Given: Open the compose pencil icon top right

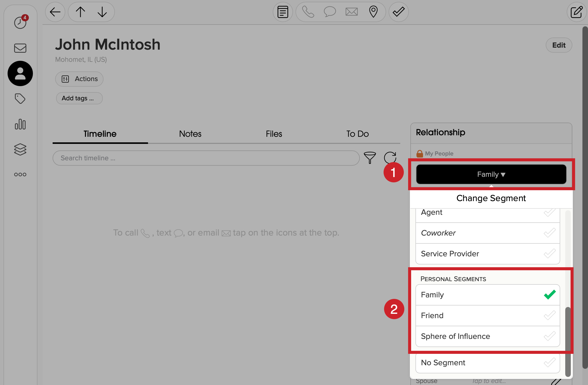Looking at the screenshot, I should coord(576,12).
